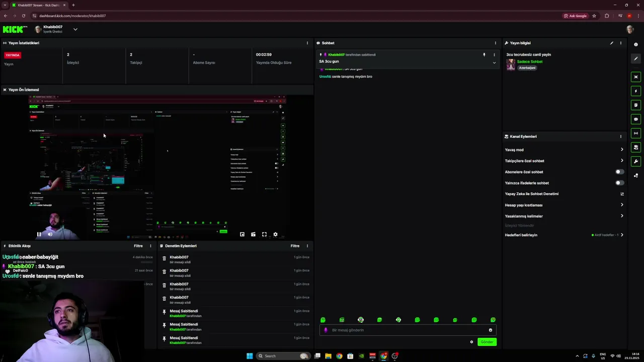Click the three-dots icon below the wrench
This screenshot has width=644, height=362.
point(636,175)
